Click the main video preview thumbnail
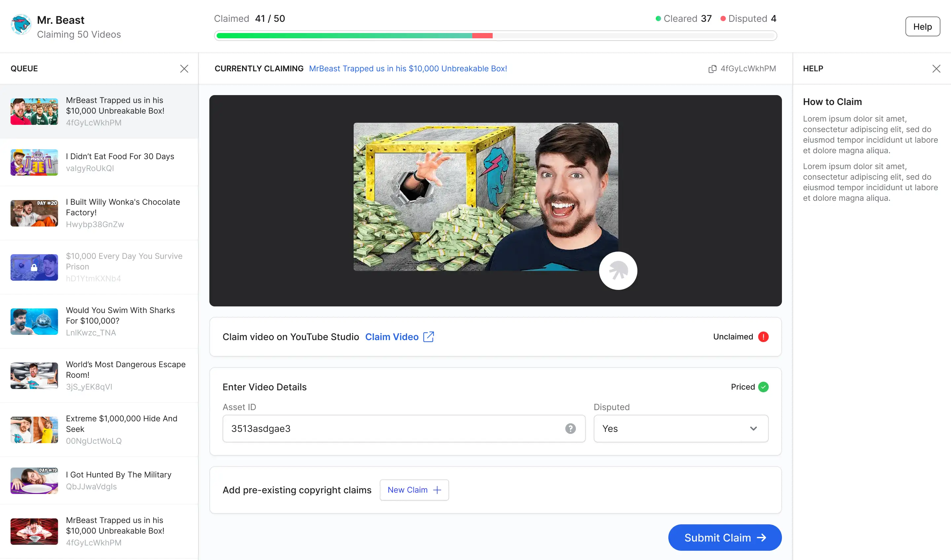Screen dimensions: 951x560 (486, 196)
